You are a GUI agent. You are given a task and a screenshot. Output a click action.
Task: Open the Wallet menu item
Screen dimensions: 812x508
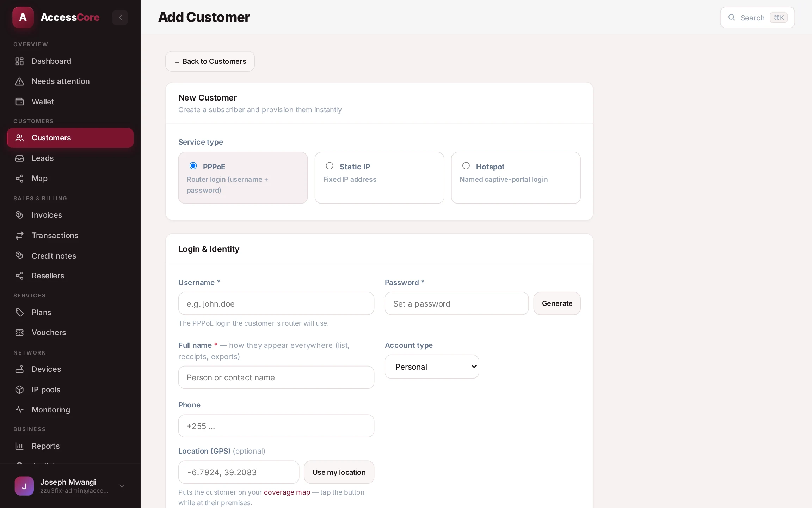tap(70, 102)
